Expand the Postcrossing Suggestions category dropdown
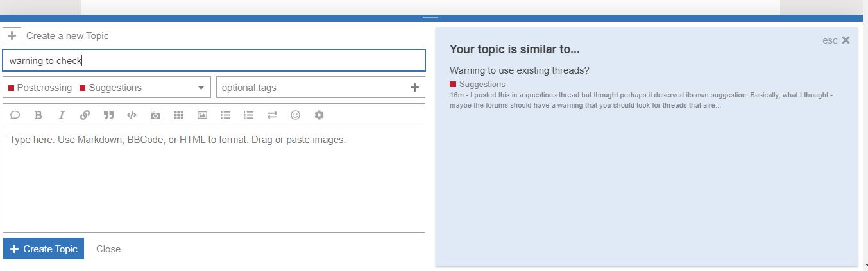The width and height of the screenshot is (868, 271). coord(106,87)
